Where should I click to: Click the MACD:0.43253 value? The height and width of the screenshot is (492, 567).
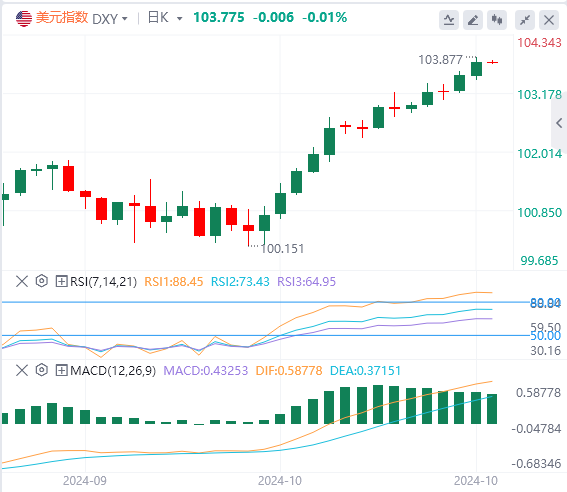tap(206, 371)
